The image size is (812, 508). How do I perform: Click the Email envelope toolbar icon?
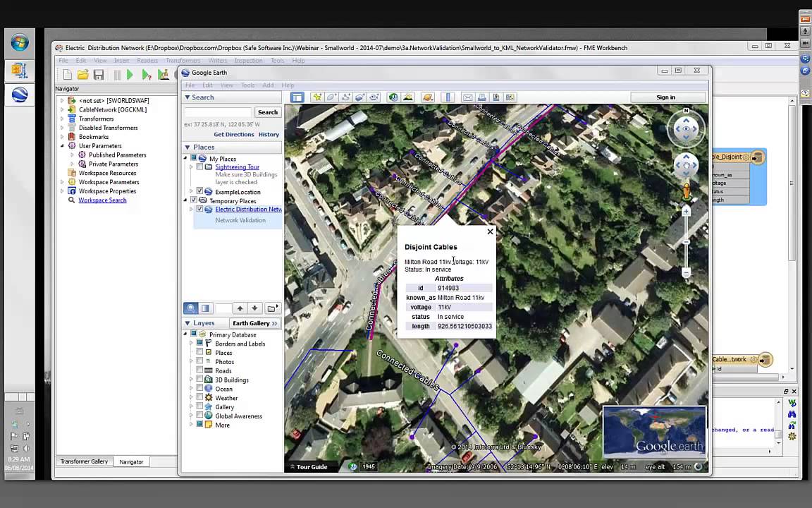pyautogui.click(x=467, y=97)
